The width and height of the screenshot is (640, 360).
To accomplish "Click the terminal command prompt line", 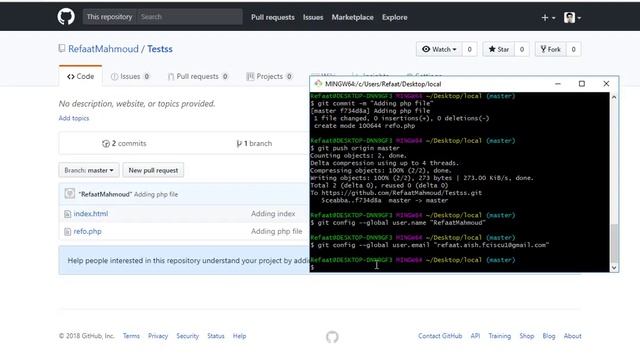I will (x=460, y=267).
